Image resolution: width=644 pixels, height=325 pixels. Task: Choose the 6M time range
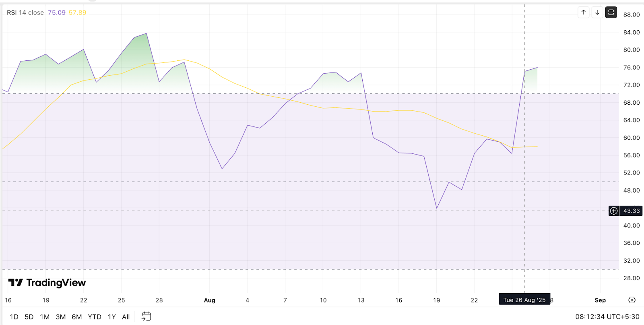click(x=77, y=317)
